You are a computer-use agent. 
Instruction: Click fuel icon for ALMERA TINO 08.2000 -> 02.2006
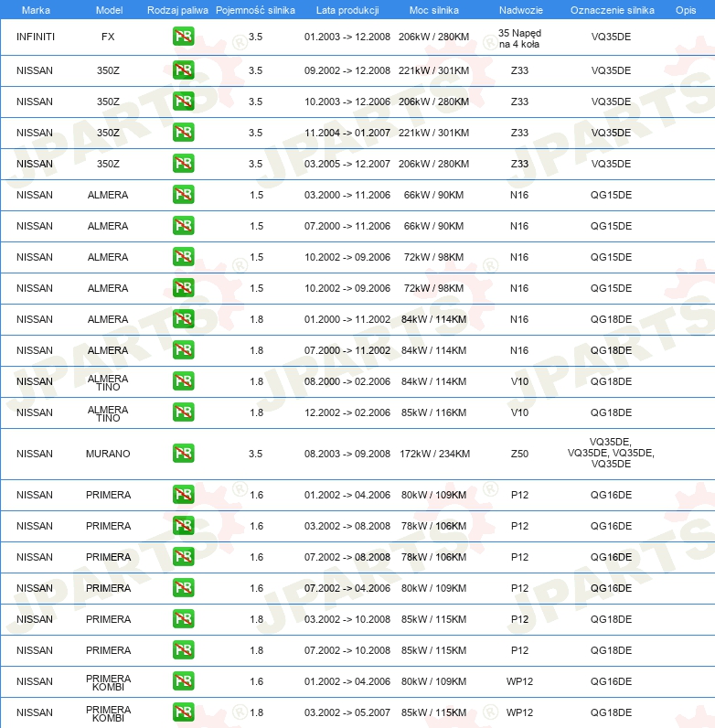[184, 381]
